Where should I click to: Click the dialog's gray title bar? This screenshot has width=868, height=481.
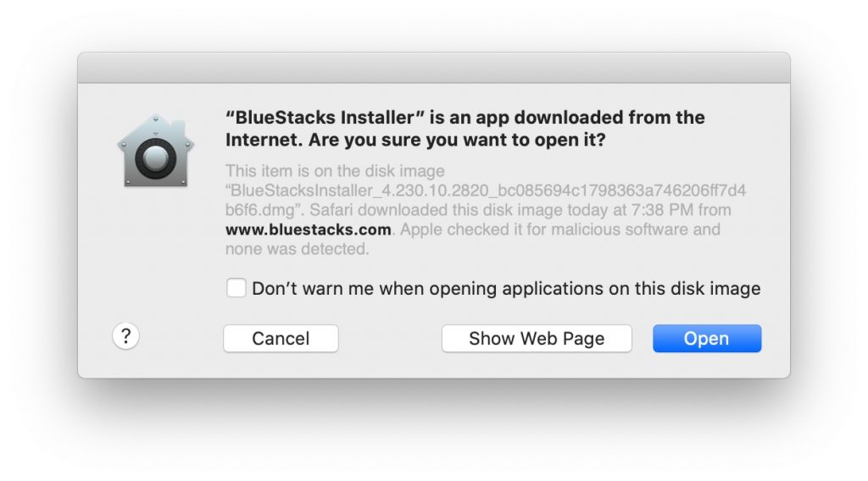tap(434, 68)
